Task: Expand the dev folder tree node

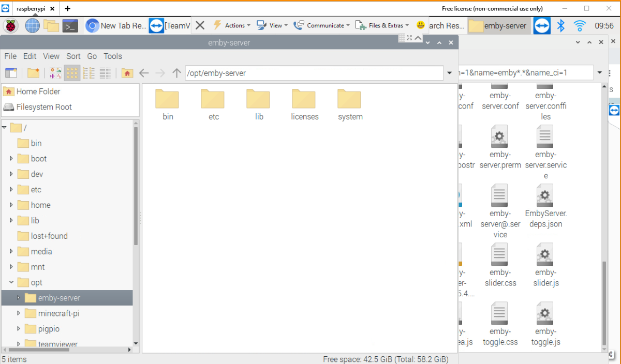Action: [11, 174]
